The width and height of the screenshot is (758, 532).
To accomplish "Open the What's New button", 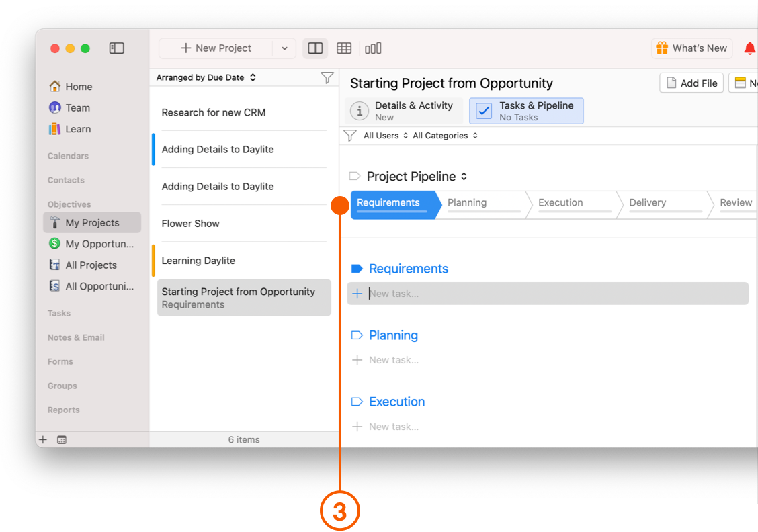I will (691, 48).
